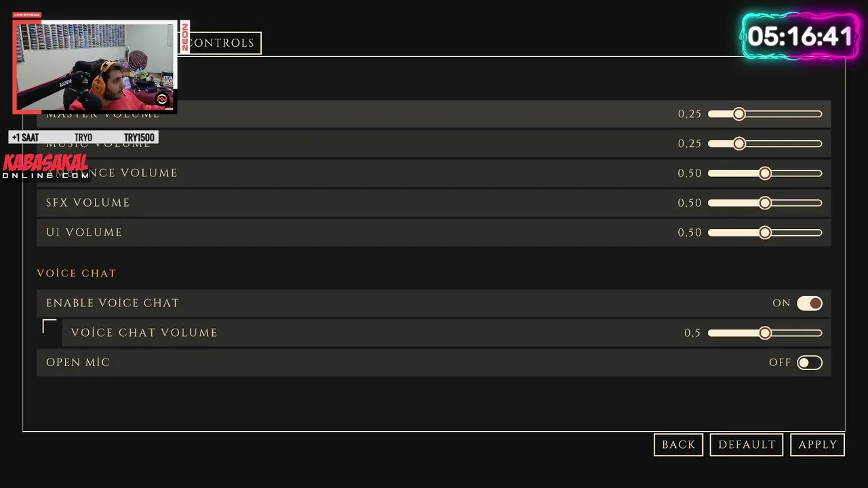Screen dimensions: 868x488
Task: Click the red Zeon logo on webcam frame
Action: coord(184,37)
